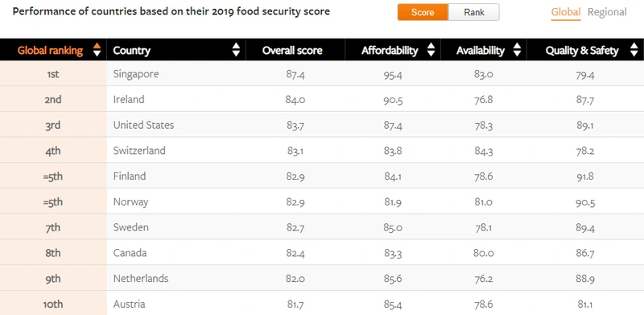Sort by Global ranking arrows icon
Screen dimensions: 644x315
tap(97, 50)
